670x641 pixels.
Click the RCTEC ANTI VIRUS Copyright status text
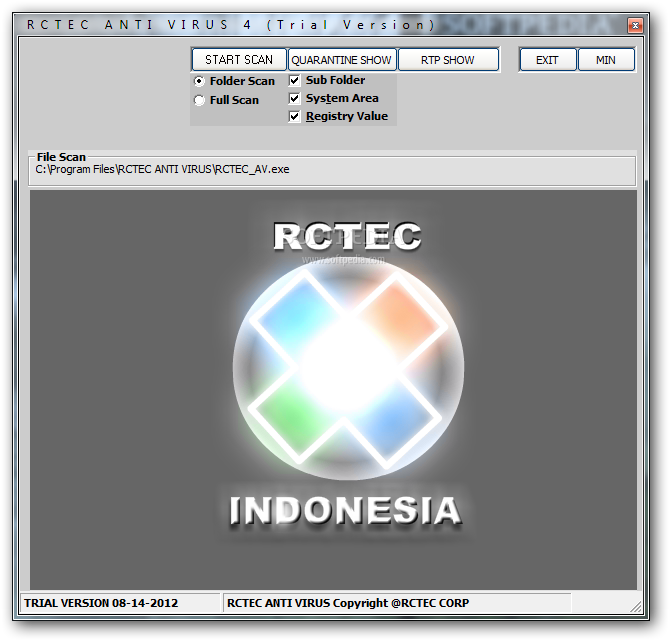coord(348,603)
